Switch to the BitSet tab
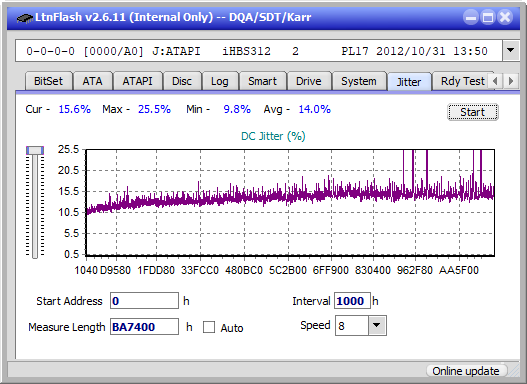The width and height of the screenshot is (527, 384). [x=48, y=81]
